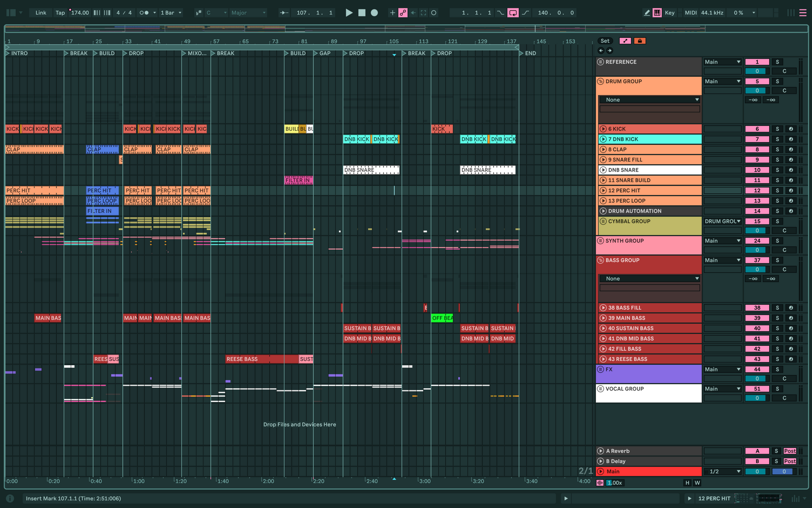Viewport: 812px width, 508px height.
Task: Open the scale root note C dropdown
Action: [217, 13]
